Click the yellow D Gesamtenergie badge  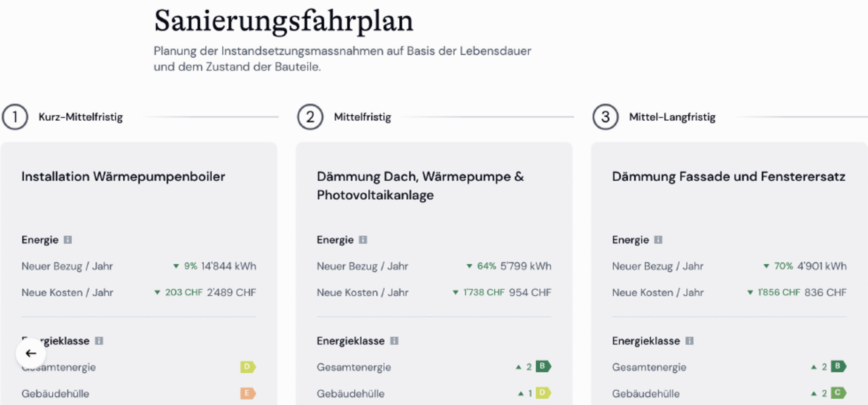(x=248, y=367)
